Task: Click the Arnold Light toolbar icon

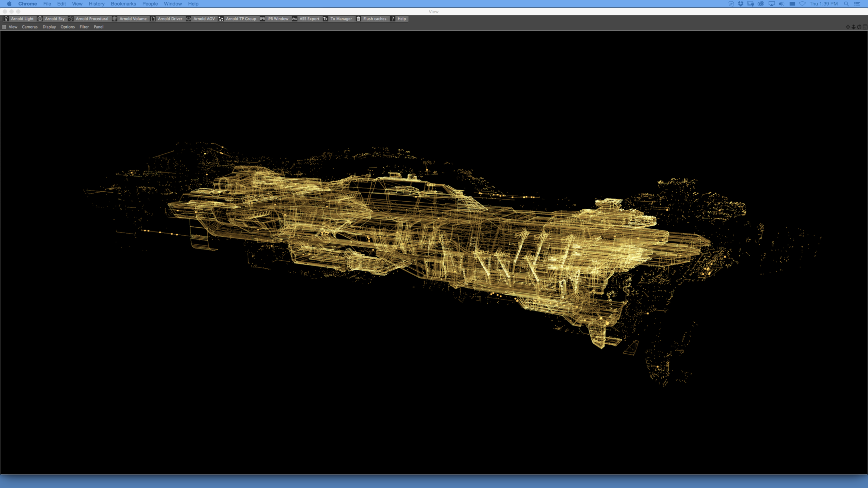Action: tap(6, 19)
